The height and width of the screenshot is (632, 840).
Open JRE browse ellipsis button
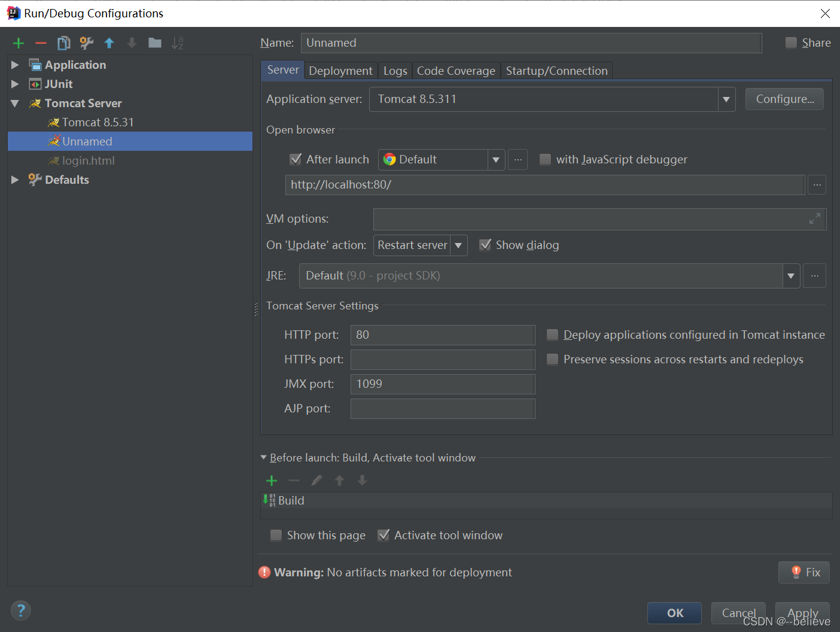(x=814, y=276)
